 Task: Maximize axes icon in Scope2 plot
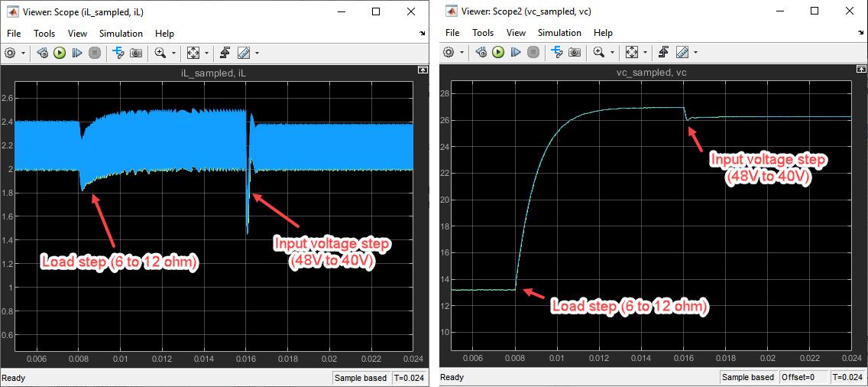861,69
